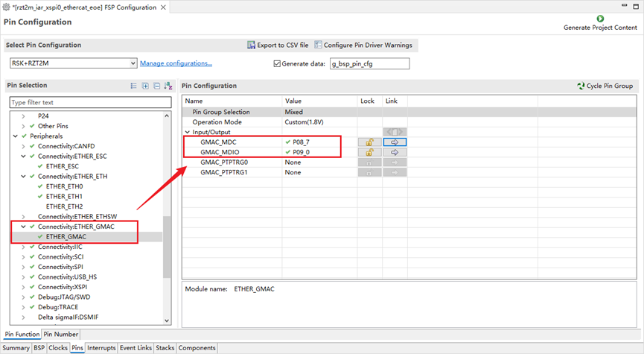Expand the Connectivity:CANFD tree node
Viewport: 644px width, 354px height.
(23, 147)
